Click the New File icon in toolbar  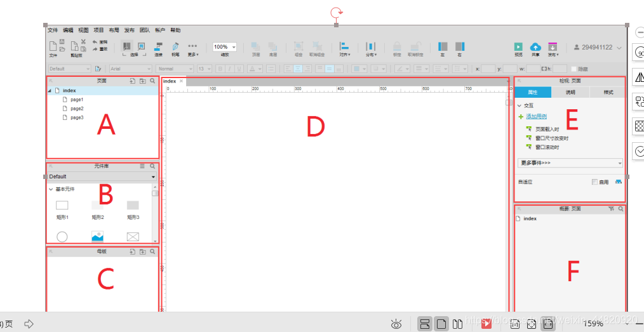pos(53,46)
